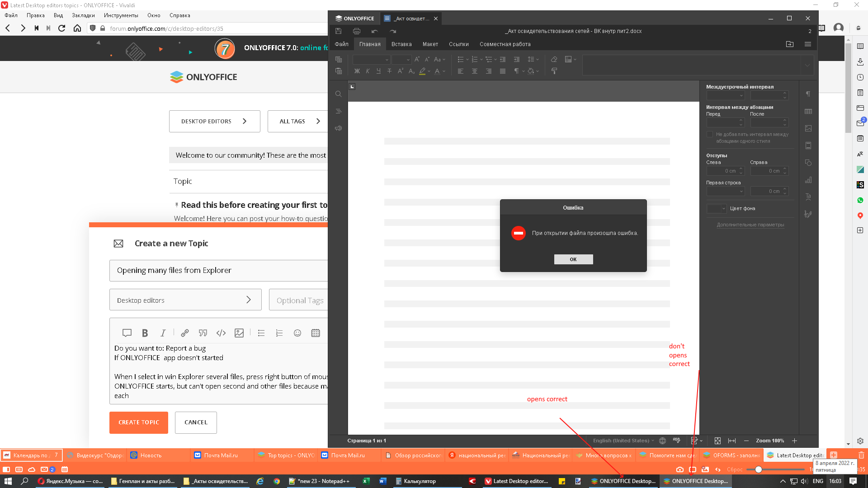Expand the Дополнительные параметры section

(750, 225)
